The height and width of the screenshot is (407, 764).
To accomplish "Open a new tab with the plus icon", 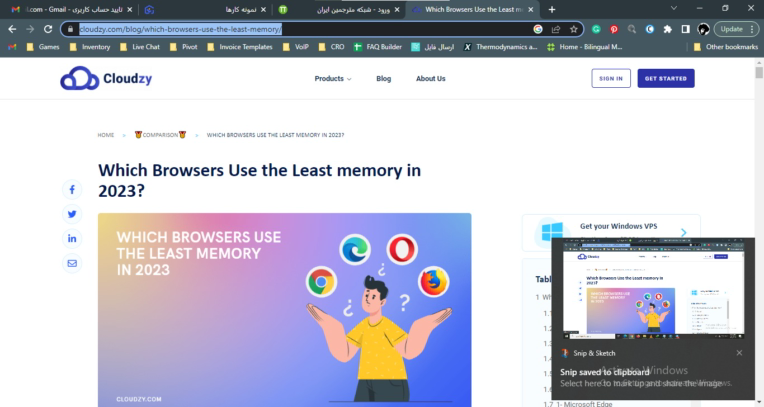I will pos(552,9).
